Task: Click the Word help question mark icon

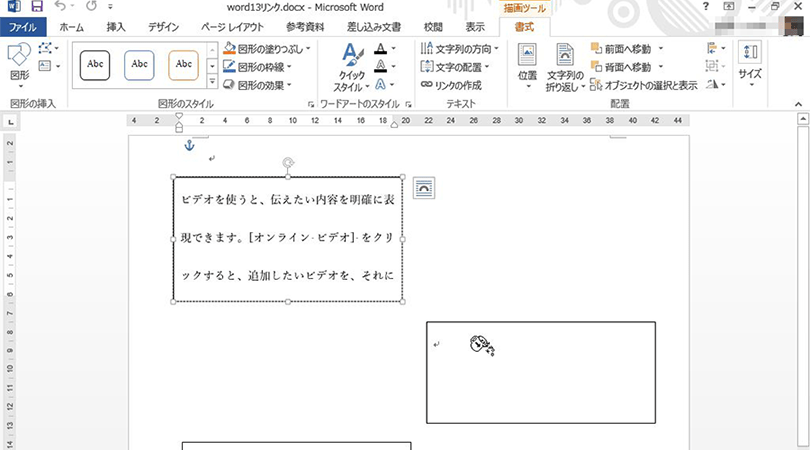Action: (706, 7)
